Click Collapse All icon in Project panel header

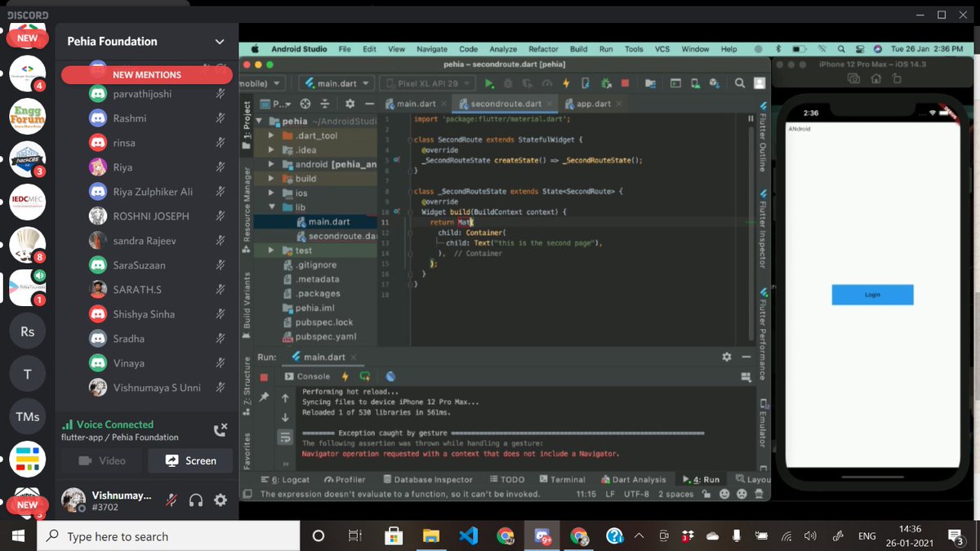tap(325, 104)
